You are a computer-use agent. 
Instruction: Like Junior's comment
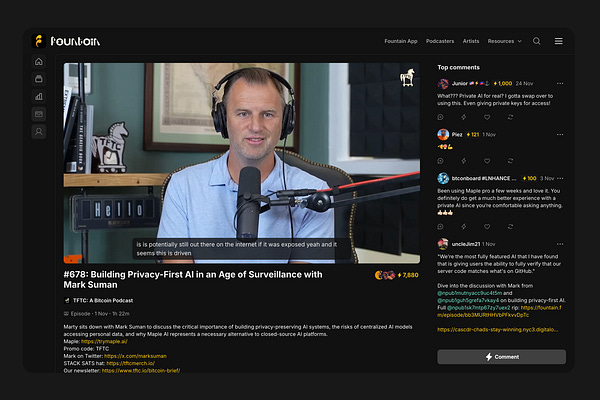487,117
